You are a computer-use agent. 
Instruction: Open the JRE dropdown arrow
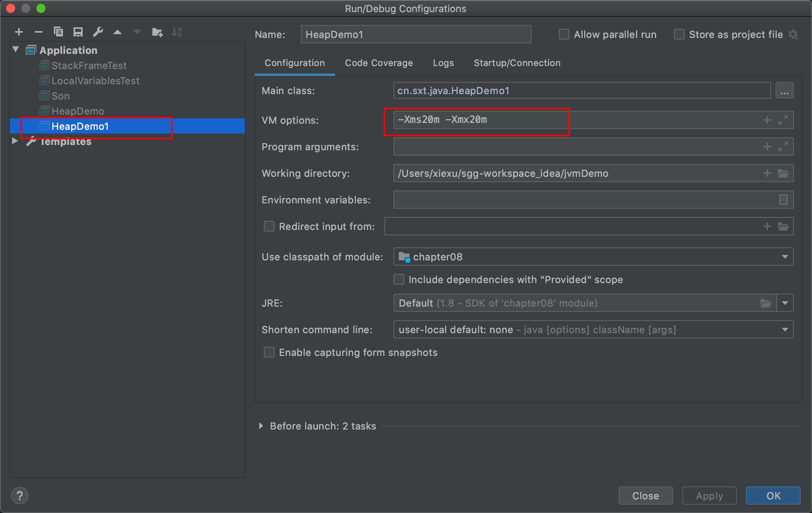[785, 303]
